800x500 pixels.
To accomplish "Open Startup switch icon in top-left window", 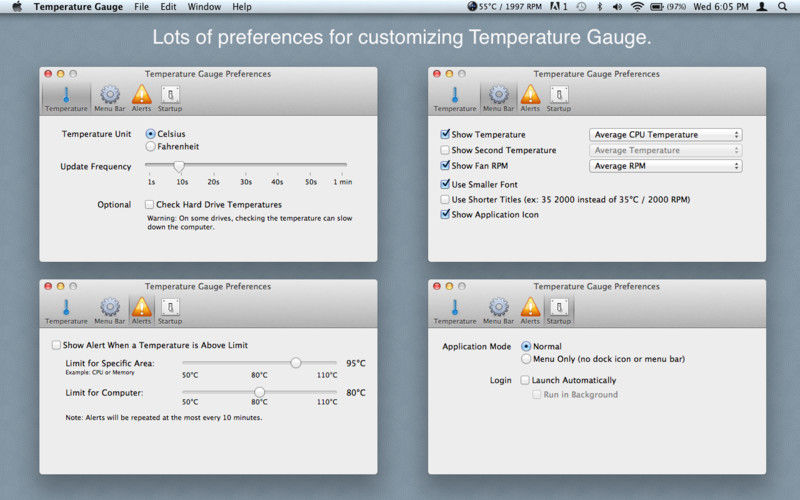I will coord(170,95).
